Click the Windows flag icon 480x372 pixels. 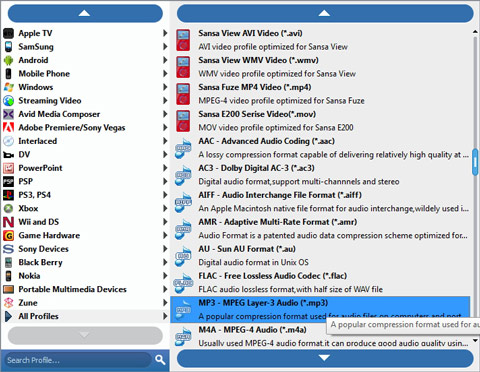pyautogui.click(x=8, y=87)
